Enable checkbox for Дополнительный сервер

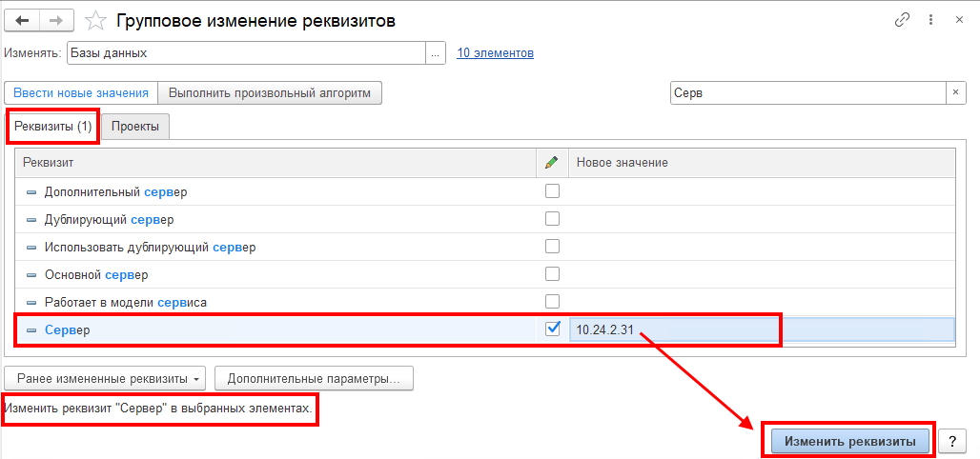(x=553, y=191)
